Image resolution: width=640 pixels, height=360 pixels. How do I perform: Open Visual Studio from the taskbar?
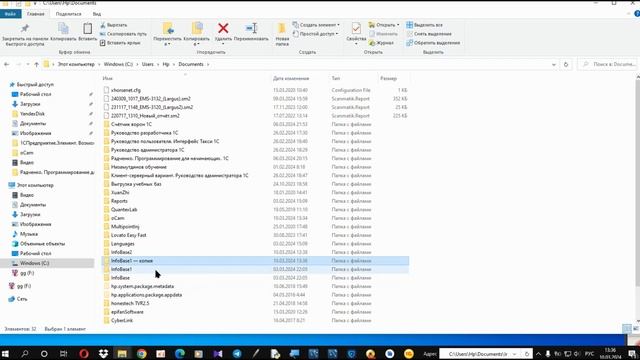218,353
